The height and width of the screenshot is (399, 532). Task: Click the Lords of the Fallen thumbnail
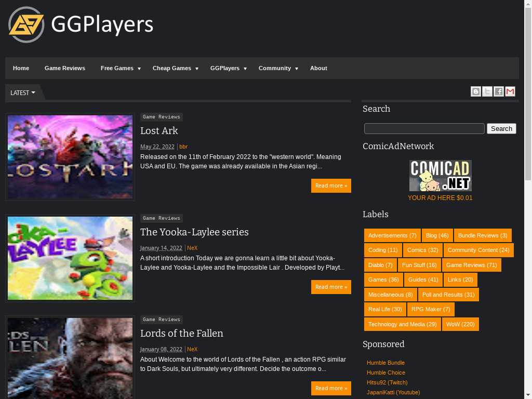click(70, 358)
